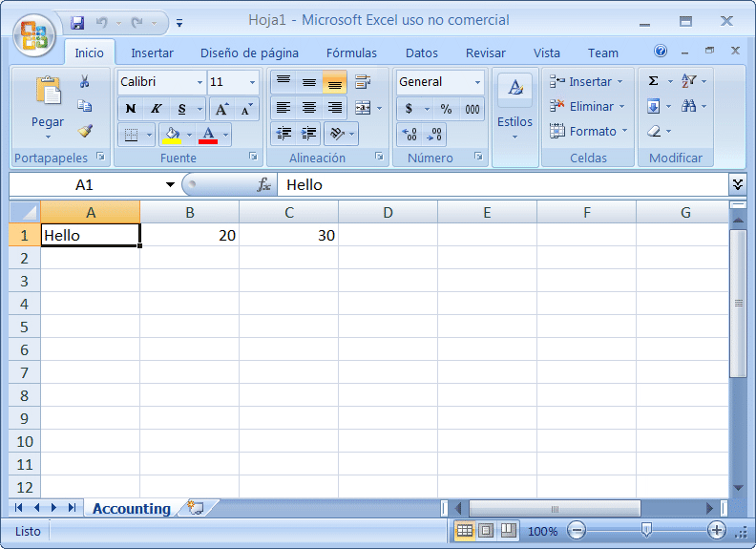The height and width of the screenshot is (549, 756).
Task: Open Excel help question mark
Action: 661,51
